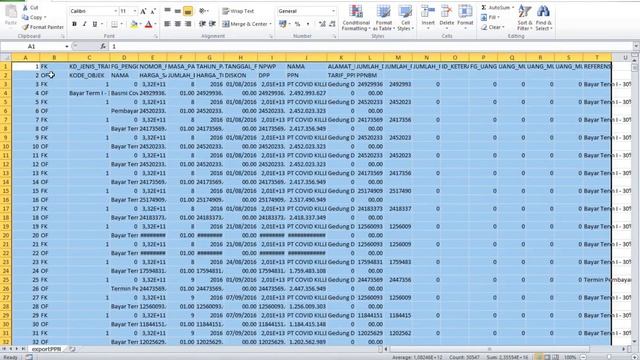The image size is (640, 360).
Task: Click the zoom slider
Action: [608, 357]
